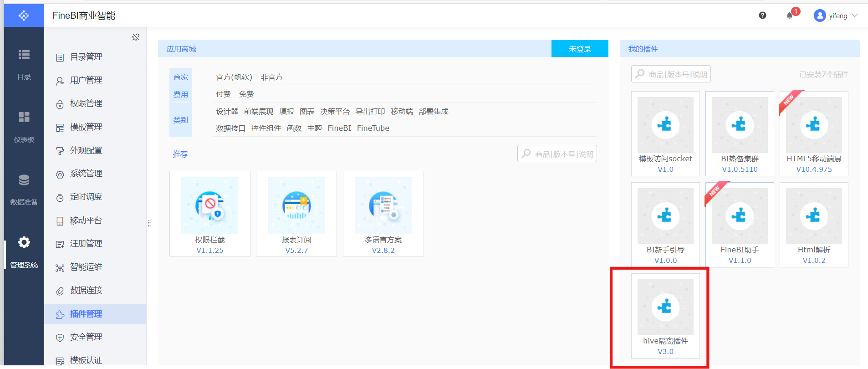Open the 报表订阅 plugin card

point(296,214)
